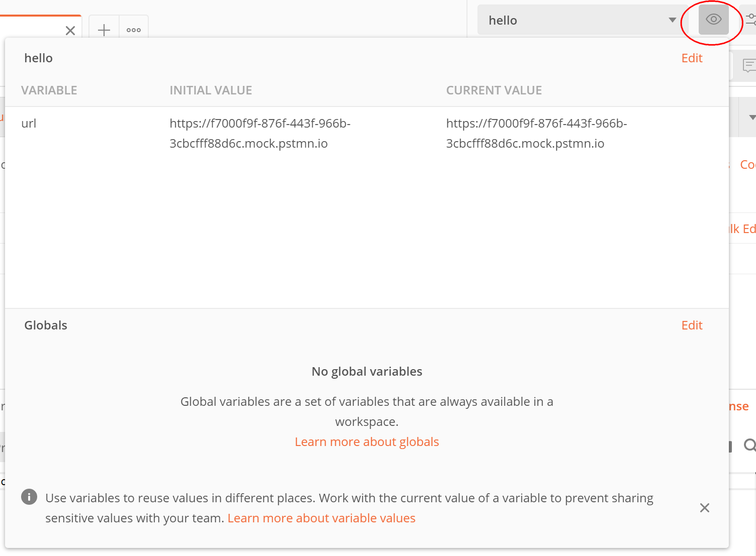Open manage environments settings icon
Viewport: 756px width, 556px height.
pos(750,20)
